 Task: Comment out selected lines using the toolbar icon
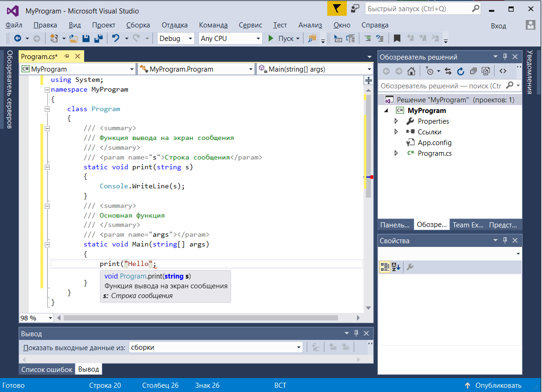pos(368,39)
